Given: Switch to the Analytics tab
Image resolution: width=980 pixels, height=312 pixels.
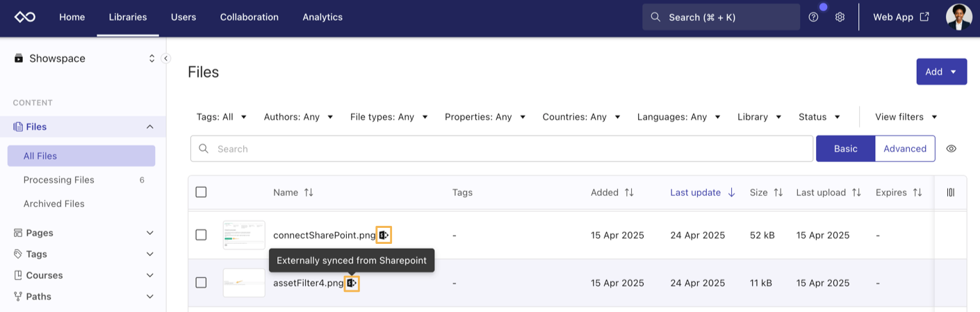Looking at the screenshot, I should coord(322,17).
